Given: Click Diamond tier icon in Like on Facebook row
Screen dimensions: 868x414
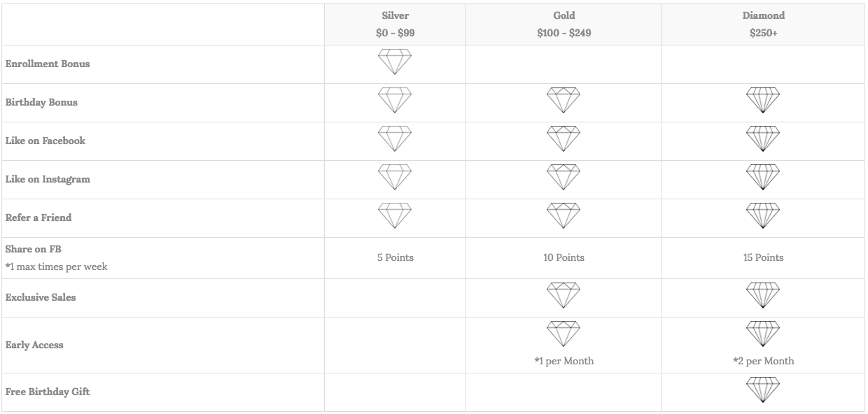Looking at the screenshot, I should click(763, 138).
